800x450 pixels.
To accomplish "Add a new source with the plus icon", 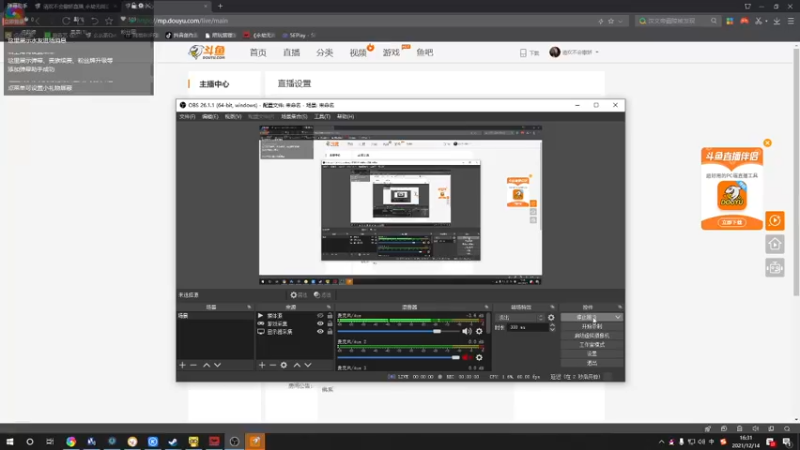I will pos(262,365).
